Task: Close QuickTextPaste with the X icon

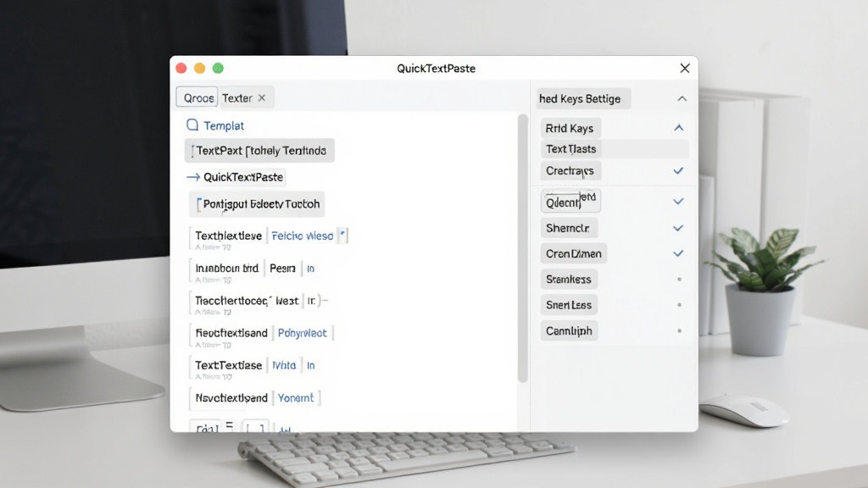Action: pos(685,68)
